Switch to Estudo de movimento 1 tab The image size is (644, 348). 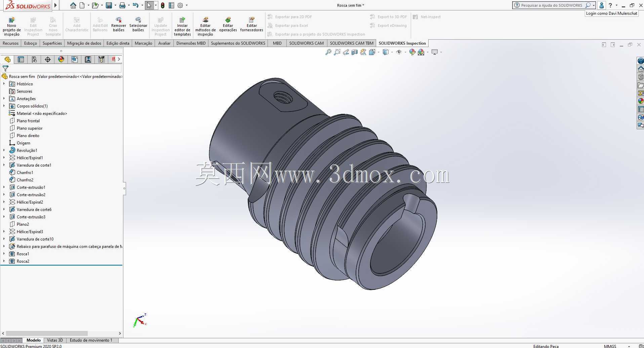(x=91, y=340)
